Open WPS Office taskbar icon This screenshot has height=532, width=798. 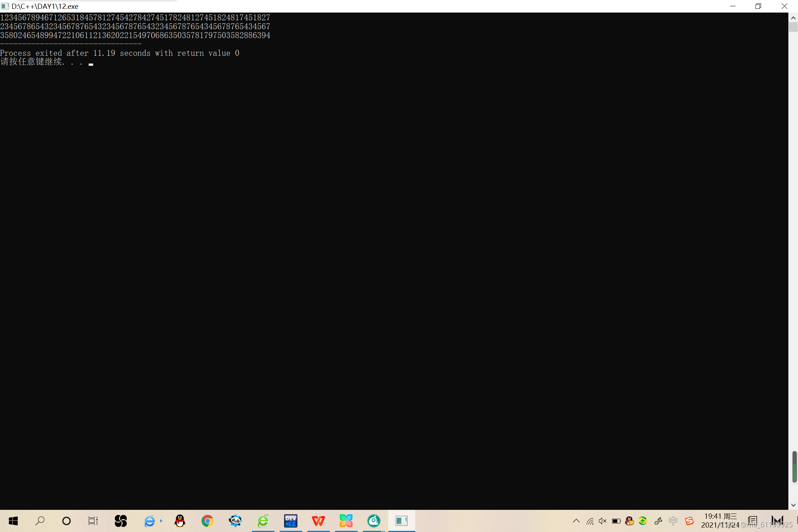tap(318, 521)
